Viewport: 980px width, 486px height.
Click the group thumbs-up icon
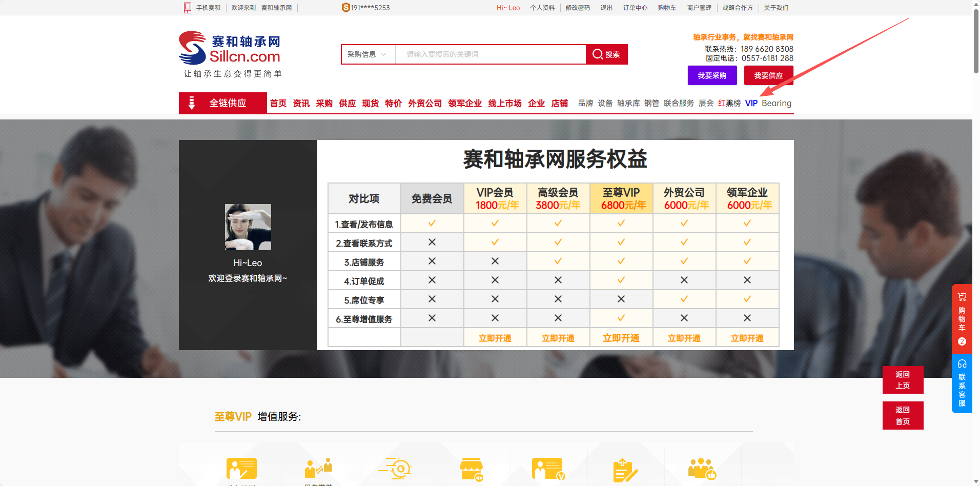coord(701,469)
